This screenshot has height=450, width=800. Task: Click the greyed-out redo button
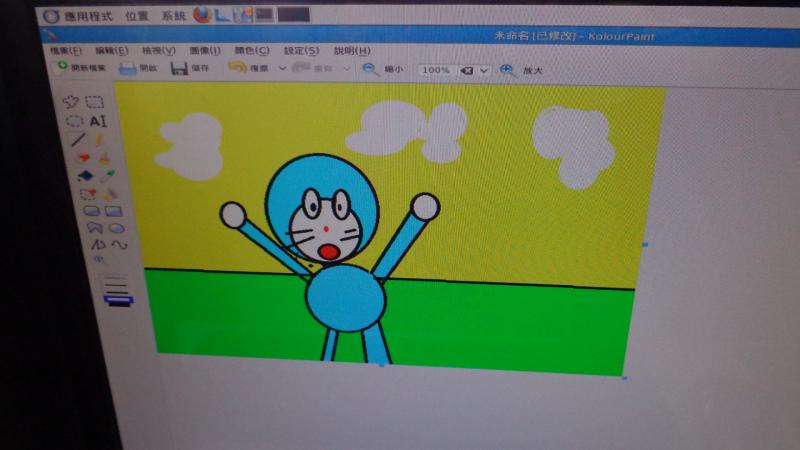tap(312, 68)
